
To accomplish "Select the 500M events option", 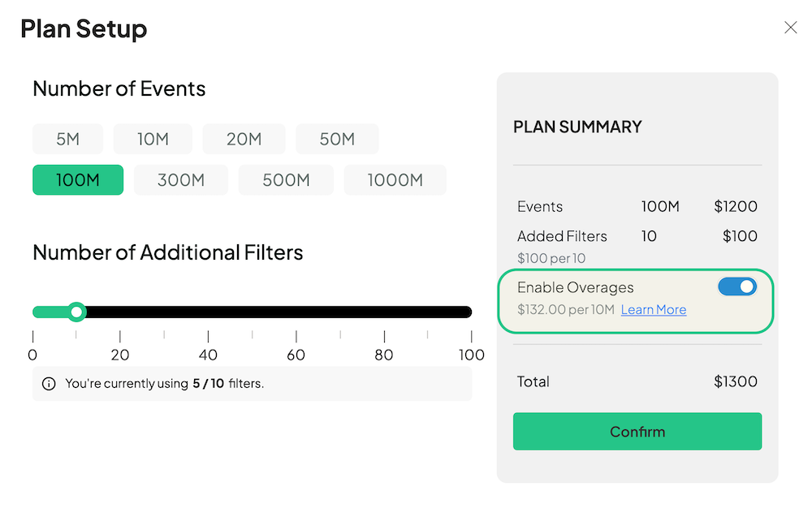I will (x=286, y=180).
